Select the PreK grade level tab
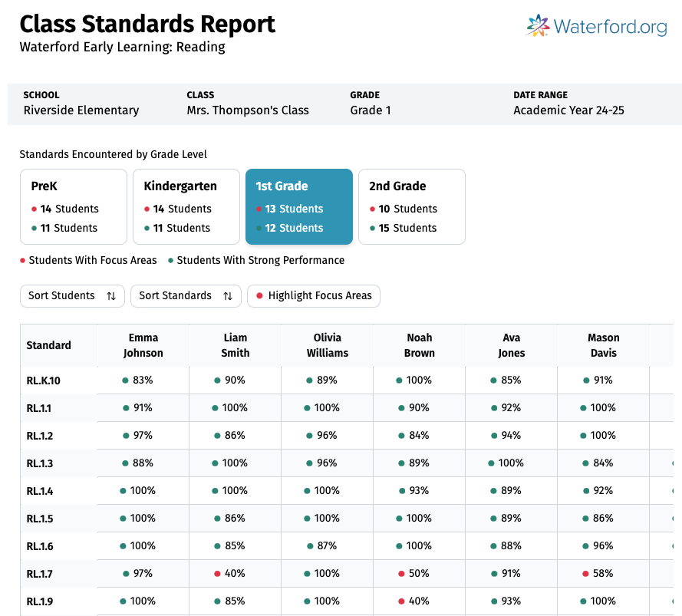 tap(73, 206)
